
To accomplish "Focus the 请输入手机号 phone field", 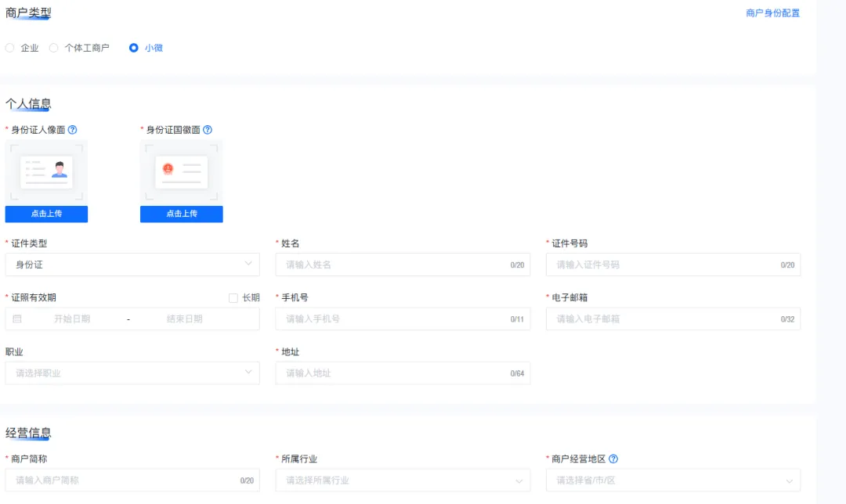I will (403, 319).
